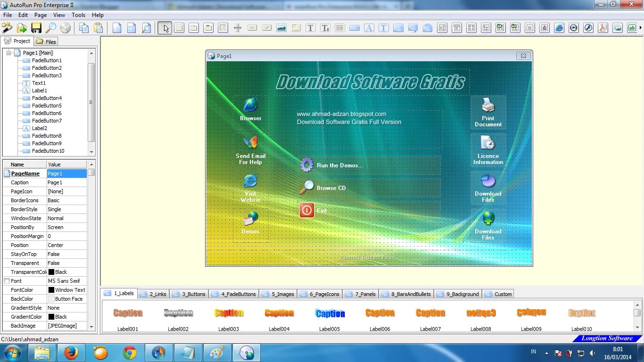Open the StayOnTop value 'False'
Image resolution: width=644 pixels, height=362 pixels.
coord(67,254)
